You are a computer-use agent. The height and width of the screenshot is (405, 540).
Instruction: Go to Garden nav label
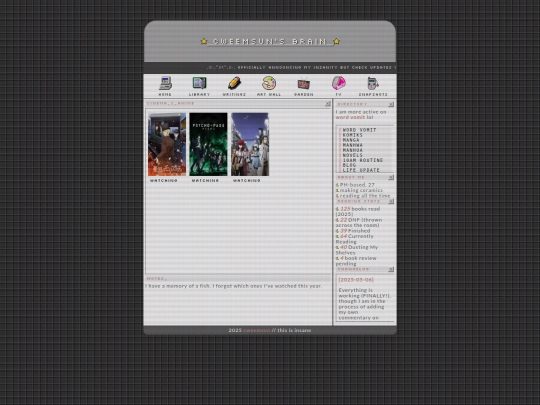(x=304, y=94)
